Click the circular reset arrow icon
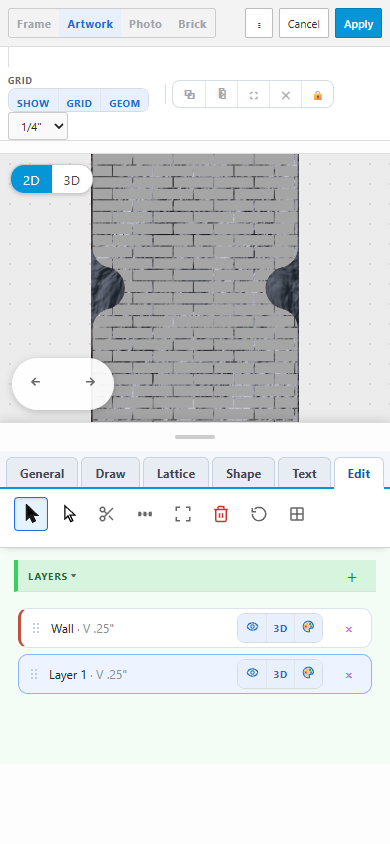Viewport: 390px width, 844px height. 259,514
